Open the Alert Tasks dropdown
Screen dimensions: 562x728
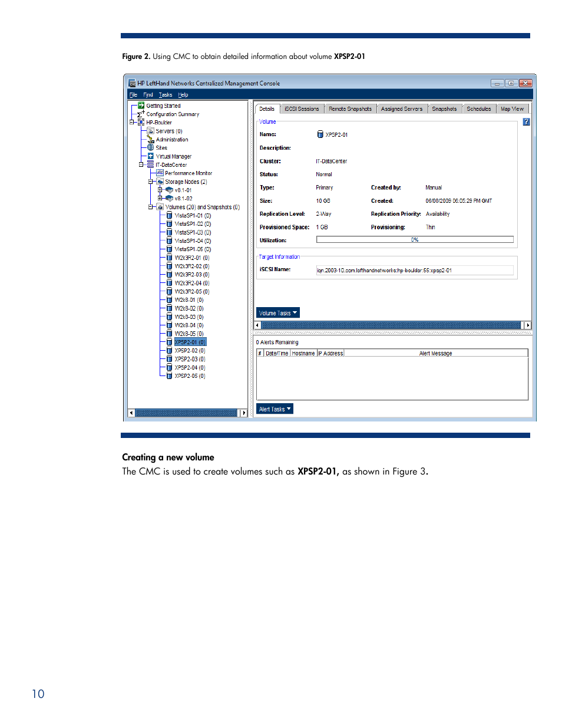click(275, 409)
